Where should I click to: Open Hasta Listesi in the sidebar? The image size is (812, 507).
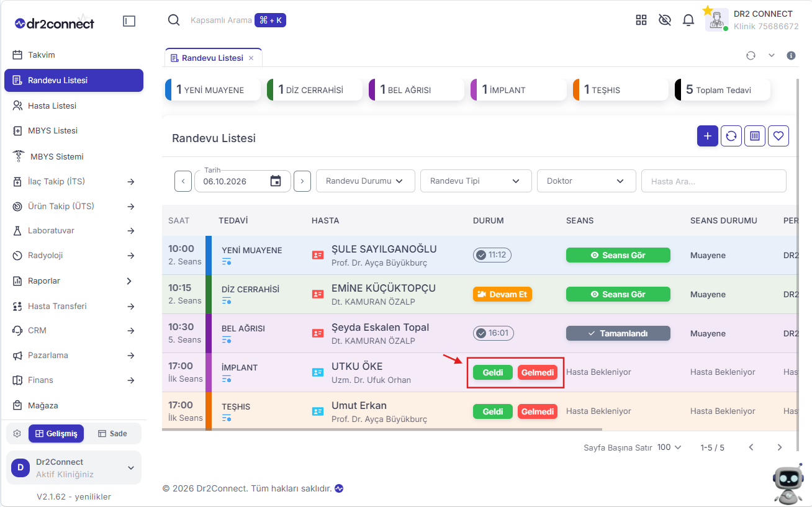click(74, 105)
